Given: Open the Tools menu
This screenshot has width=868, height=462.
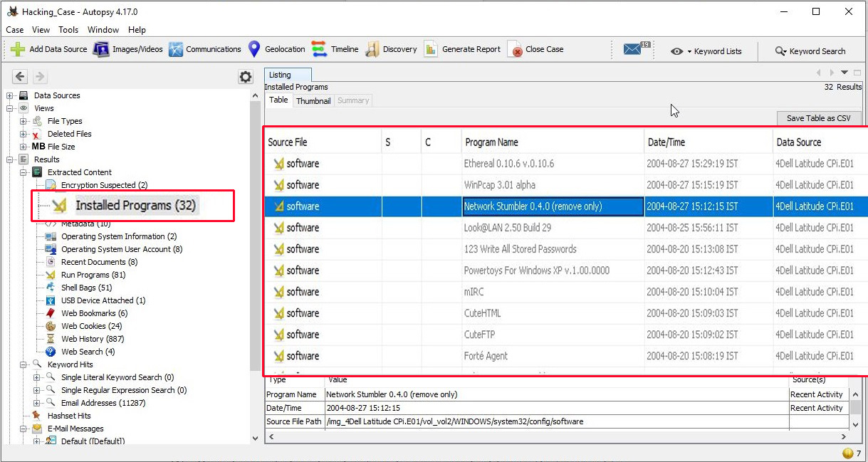Looking at the screenshot, I should [x=68, y=30].
